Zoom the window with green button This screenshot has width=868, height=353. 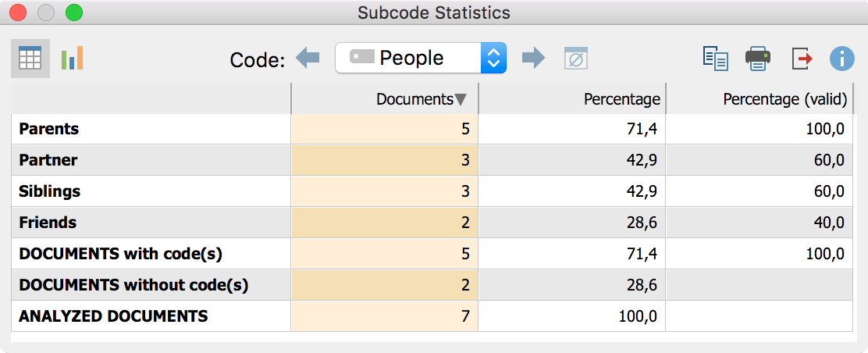coord(73,12)
